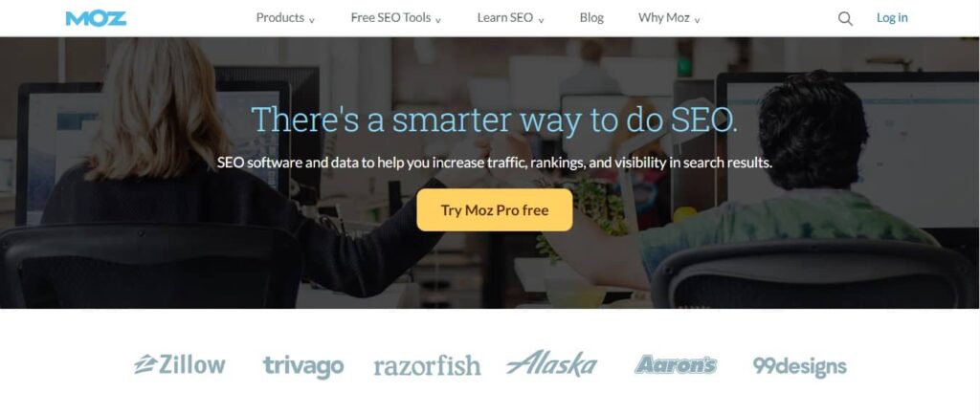Image resolution: width=980 pixels, height=414 pixels.
Task: Click the 'There's a smarter way' headline
Action: point(494,120)
